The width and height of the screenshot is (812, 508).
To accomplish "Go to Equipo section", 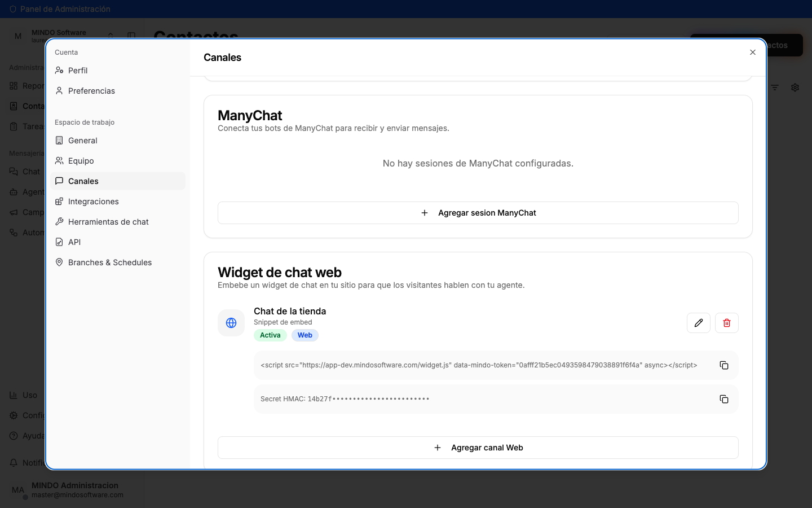I will [x=118, y=161].
